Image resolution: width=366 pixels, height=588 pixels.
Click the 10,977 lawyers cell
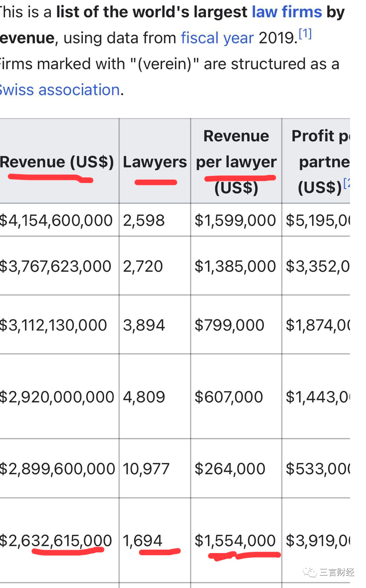pos(146,469)
